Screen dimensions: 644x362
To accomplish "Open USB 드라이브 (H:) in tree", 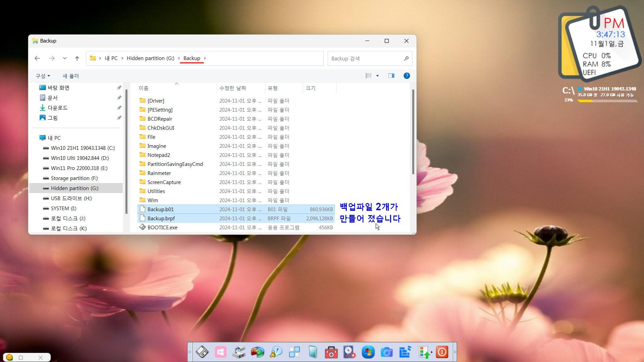I will coord(71,198).
